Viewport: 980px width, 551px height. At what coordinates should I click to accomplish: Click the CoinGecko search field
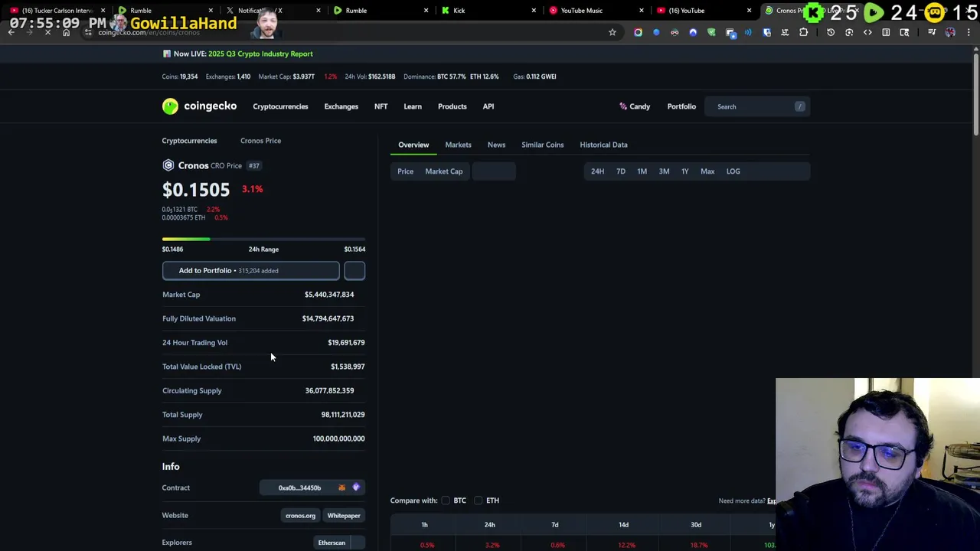point(758,106)
